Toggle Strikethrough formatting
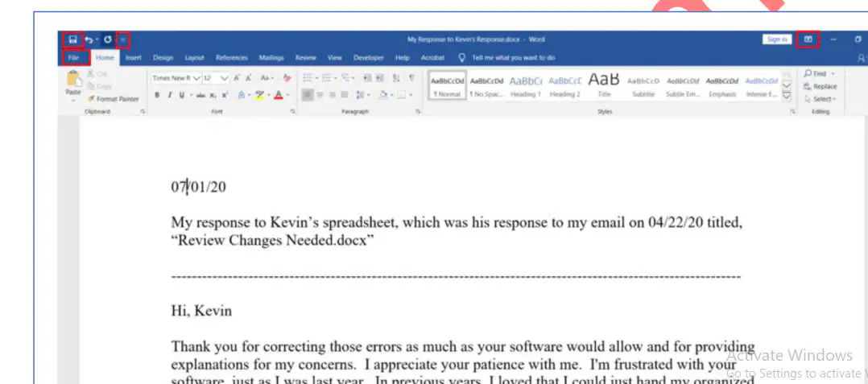 coord(200,95)
